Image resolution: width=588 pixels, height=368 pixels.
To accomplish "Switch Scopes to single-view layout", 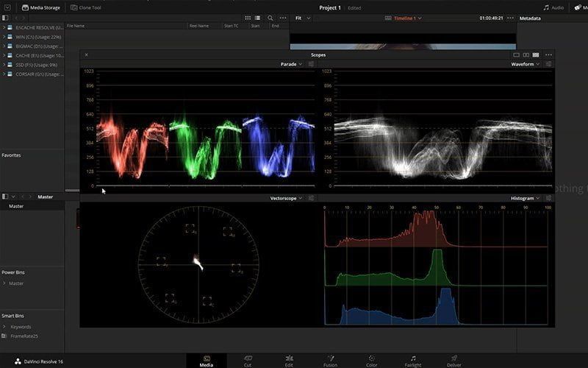I will click(517, 54).
